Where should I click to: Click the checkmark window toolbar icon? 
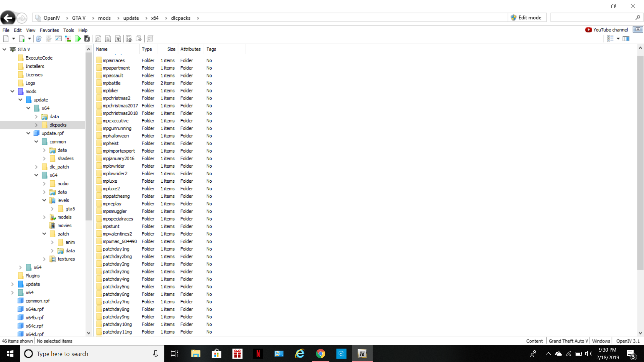58,39
